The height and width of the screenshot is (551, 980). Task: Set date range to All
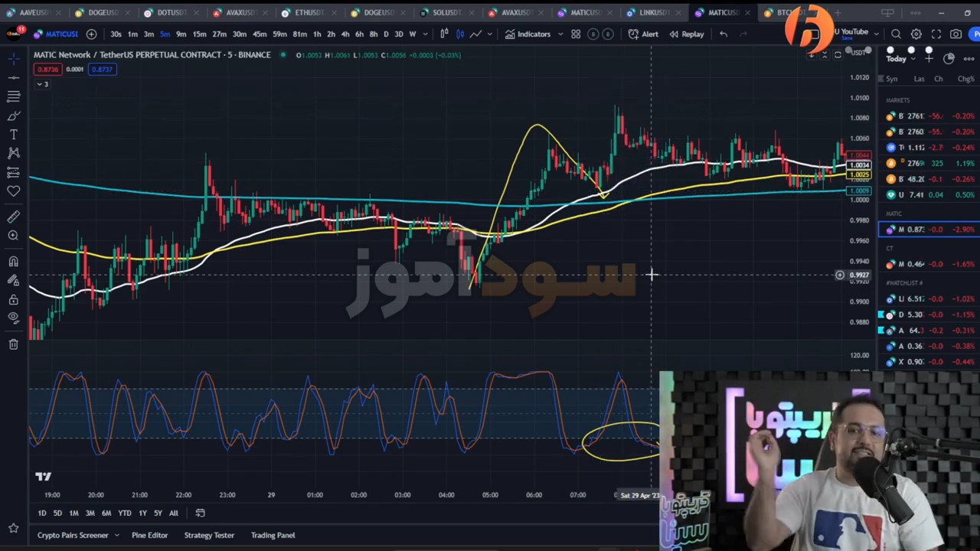(174, 513)
